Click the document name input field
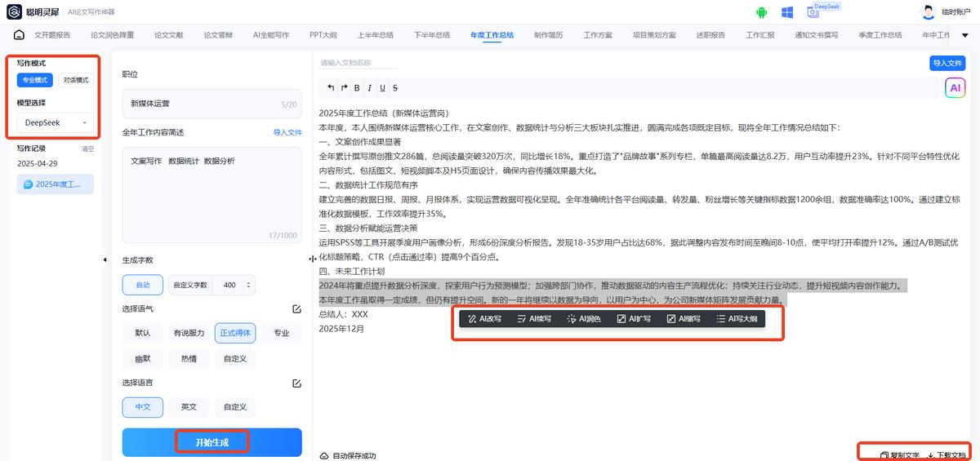Viewport: 980px width, 461px height. [358, 63]
